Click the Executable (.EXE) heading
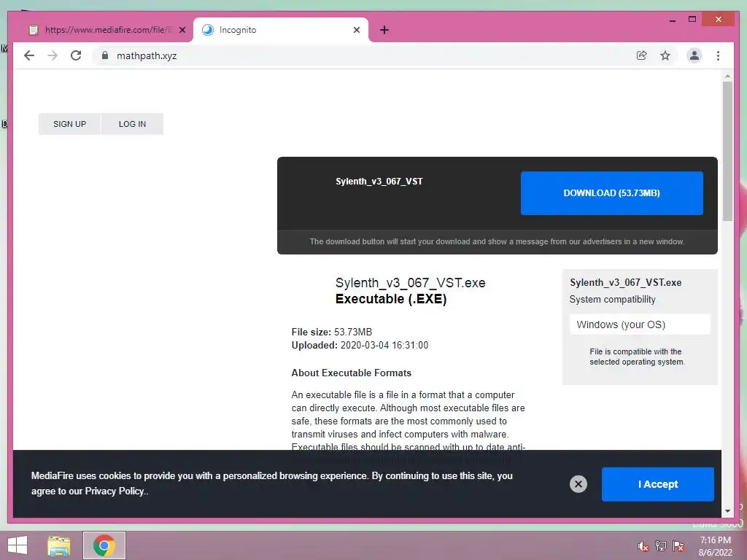 pos(391,299)
